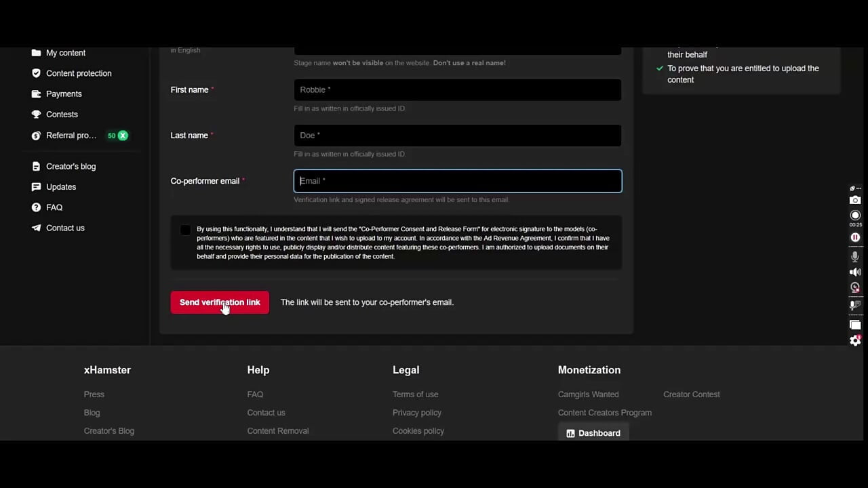Click the Contests trophy icon

tap(36, 115)
